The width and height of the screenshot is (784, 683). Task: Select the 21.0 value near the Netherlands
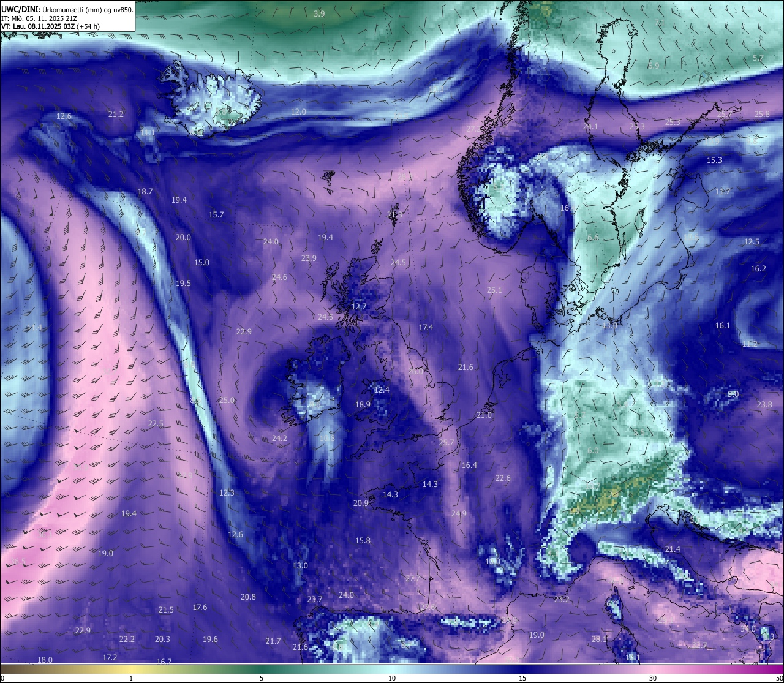[484, 415]
